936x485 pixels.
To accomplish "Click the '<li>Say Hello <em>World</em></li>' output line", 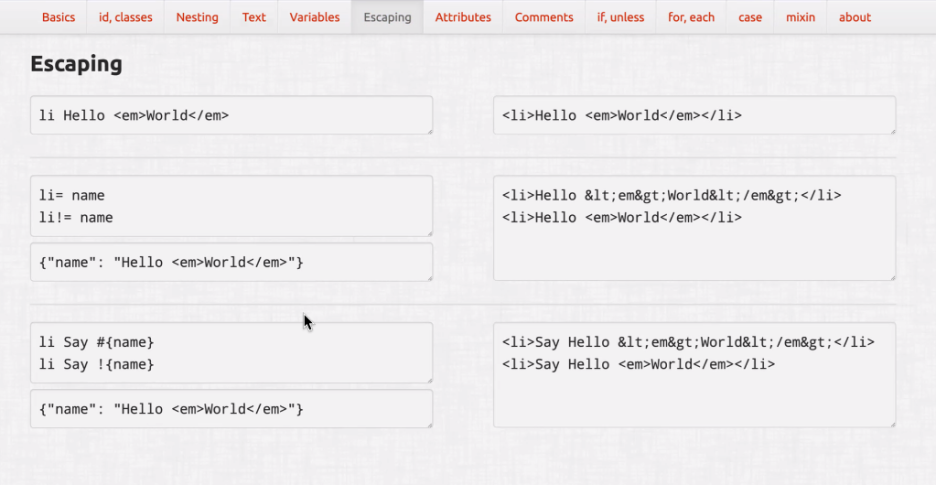I will (x=639, y=364).
